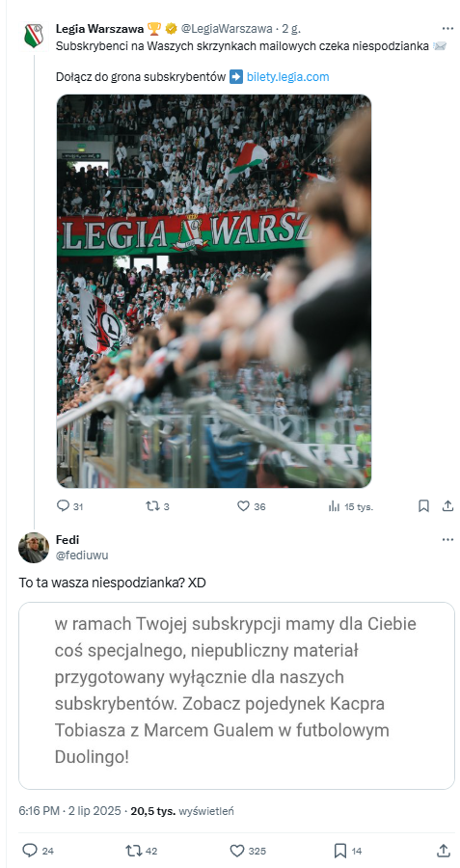Open more options for Legia Warszawa post
Screen dimensions: 460x868
[x=447, y=29]
